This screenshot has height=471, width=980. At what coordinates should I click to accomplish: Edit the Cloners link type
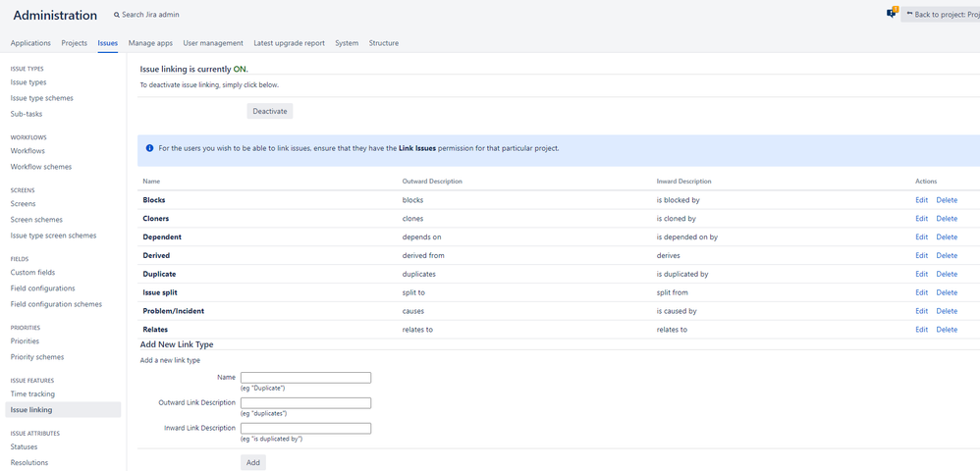point(921,219)
